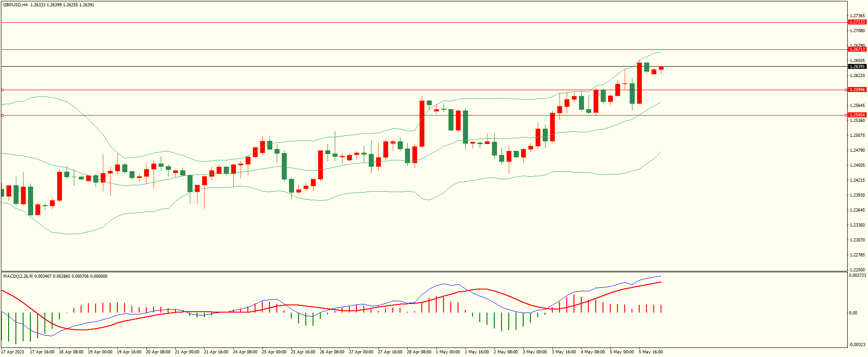Click the 1 May 00:00 time label

click(448, 352)
